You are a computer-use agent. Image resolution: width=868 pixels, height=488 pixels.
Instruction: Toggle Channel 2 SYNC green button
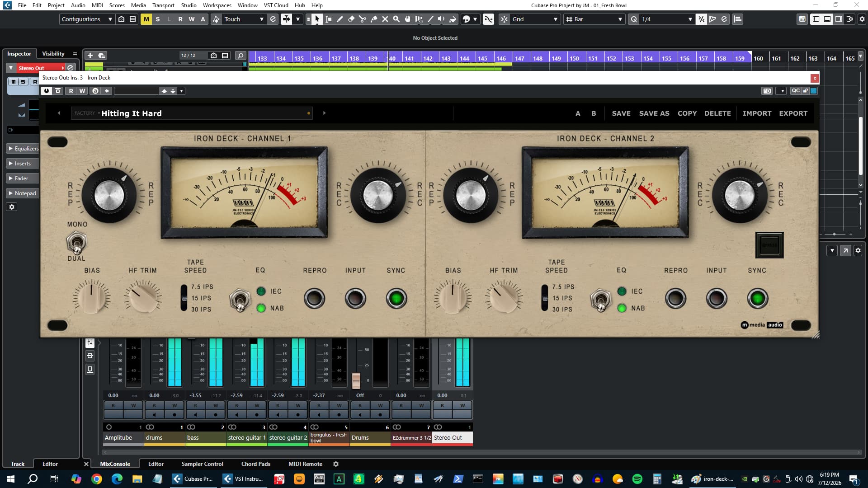757,298
